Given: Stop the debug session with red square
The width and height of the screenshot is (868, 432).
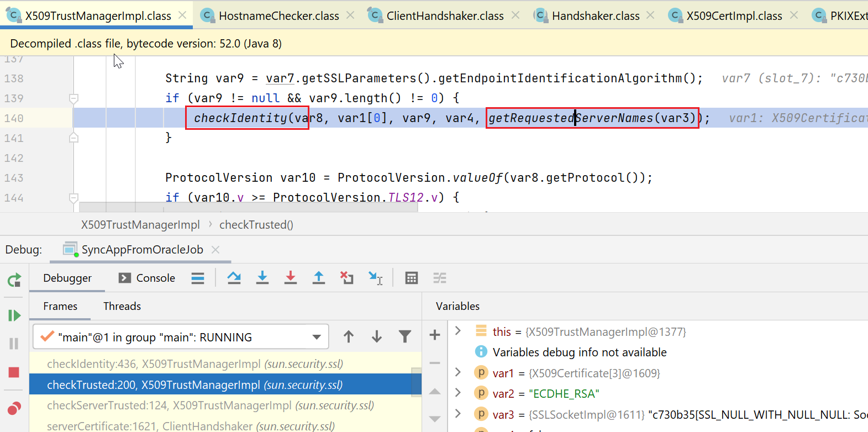Looking at the screenshot, I should tap(14, 372).
